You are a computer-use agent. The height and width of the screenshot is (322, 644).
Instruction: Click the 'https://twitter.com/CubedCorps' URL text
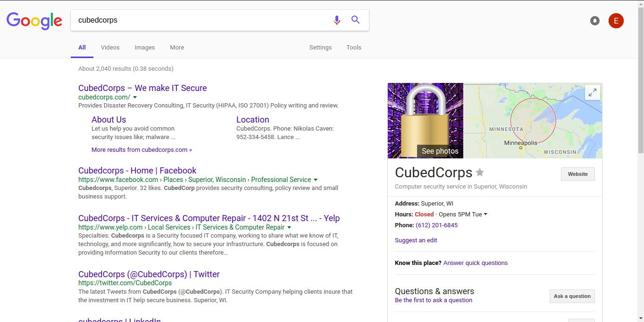tap(125, 283)
